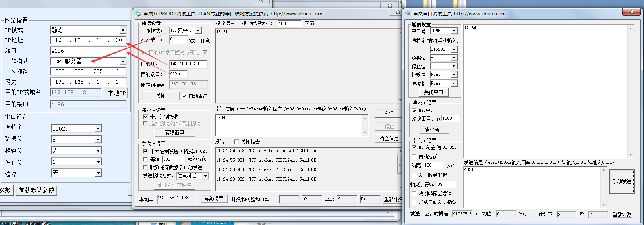Screen dimensions: 644x225
Task: Disable the 十六进制接收 checkbox
Action: [x=145, y=117]
